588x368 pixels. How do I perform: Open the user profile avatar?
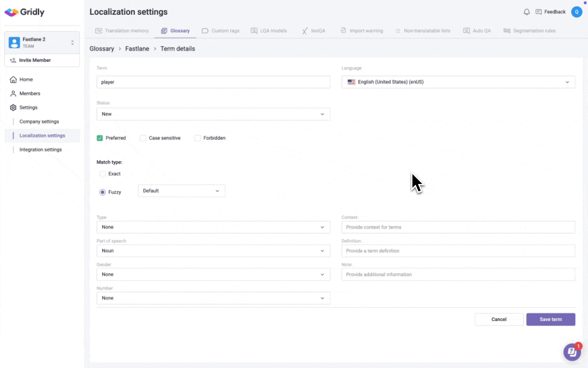tap(576, 12)
